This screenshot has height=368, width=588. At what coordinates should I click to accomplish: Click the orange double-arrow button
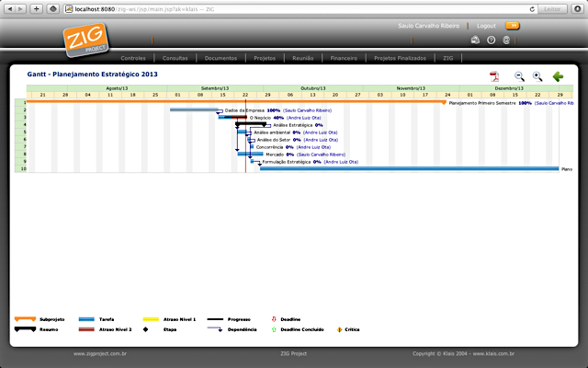tap(513, 26)
